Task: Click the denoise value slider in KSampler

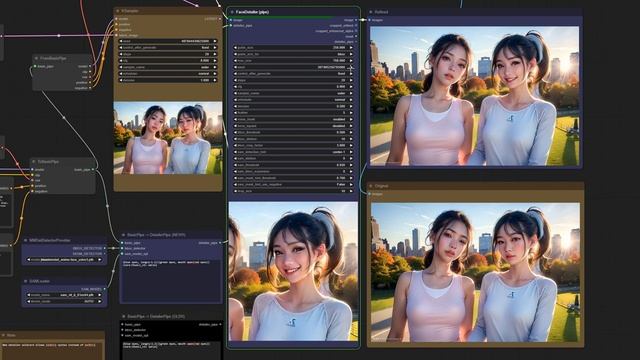Action: click(x=168, y=80)
